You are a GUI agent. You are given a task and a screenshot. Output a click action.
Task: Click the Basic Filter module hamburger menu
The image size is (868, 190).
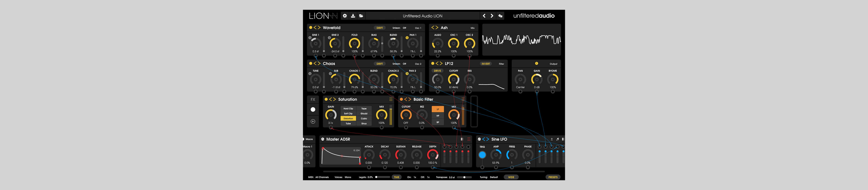(463, 99)
